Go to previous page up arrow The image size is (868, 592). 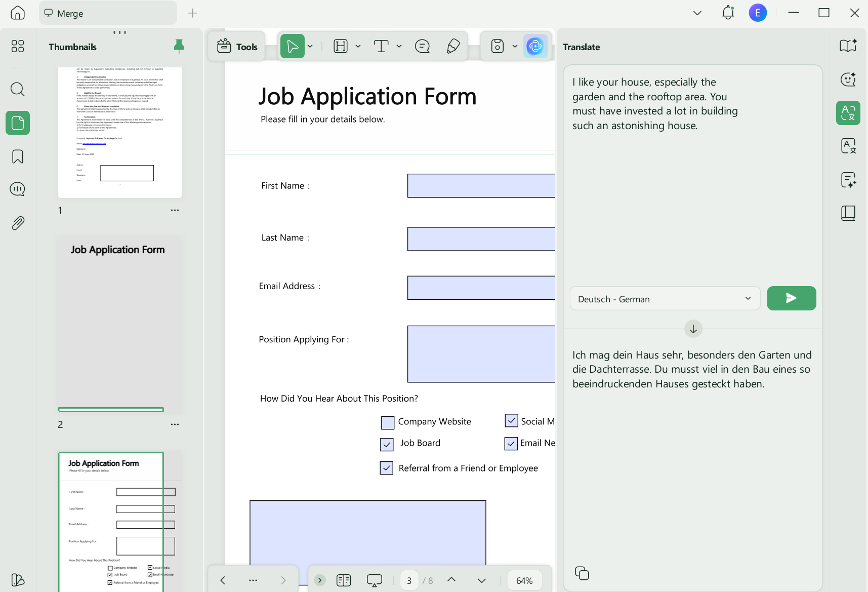coord(451,580)
